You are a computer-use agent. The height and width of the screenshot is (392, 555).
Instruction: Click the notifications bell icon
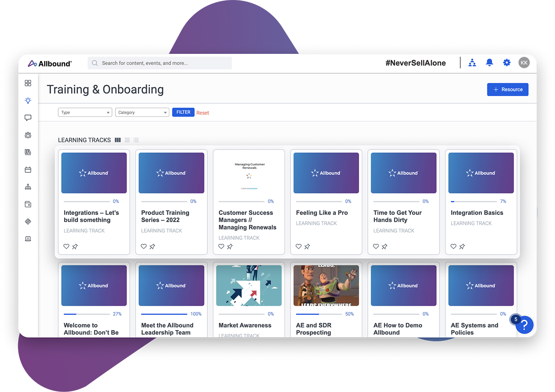click(x=489, y=62)
